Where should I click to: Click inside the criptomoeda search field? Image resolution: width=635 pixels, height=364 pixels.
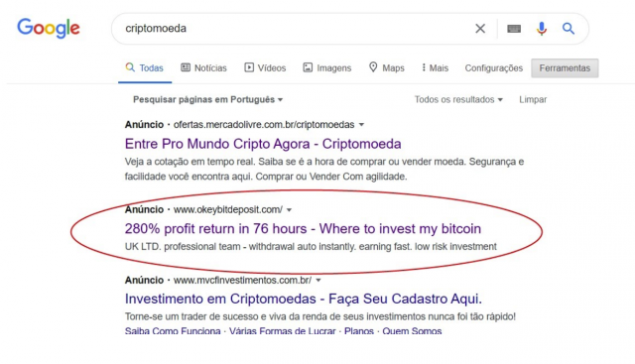[296, 29]
